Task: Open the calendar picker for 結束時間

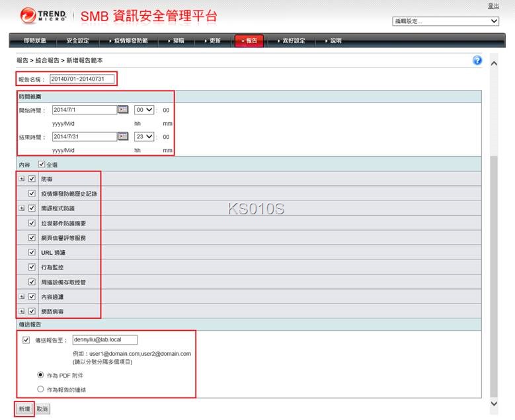Action: [123, 136]
